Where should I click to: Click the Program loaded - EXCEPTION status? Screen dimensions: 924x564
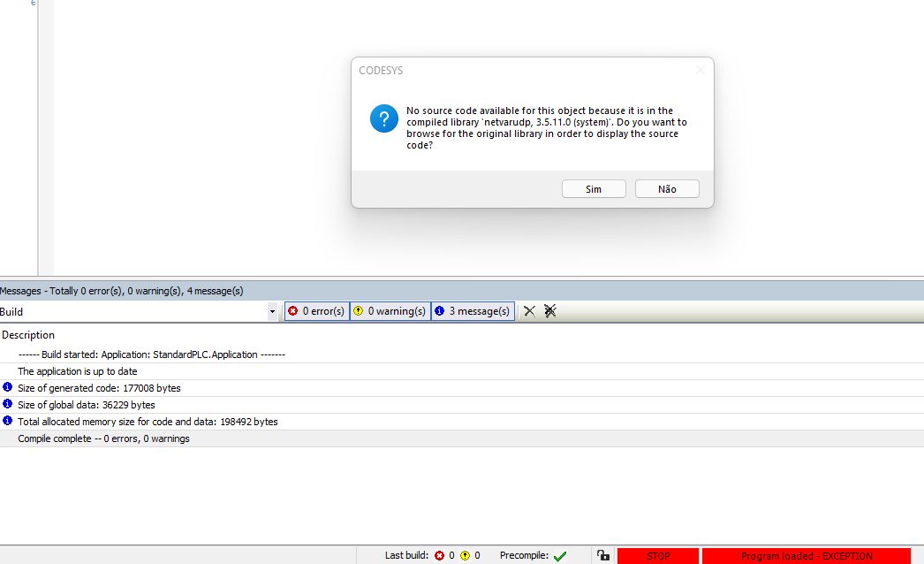[x=806, y=556]
